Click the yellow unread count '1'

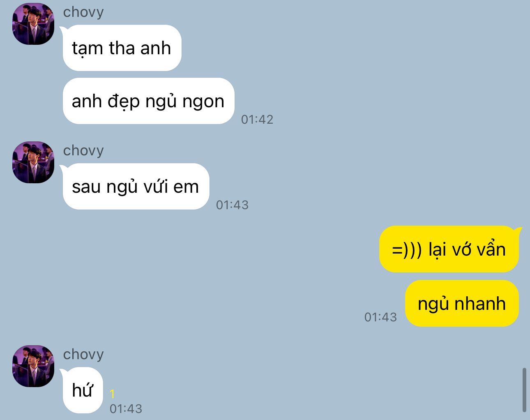pyautogui.click(x=112, y=394)
